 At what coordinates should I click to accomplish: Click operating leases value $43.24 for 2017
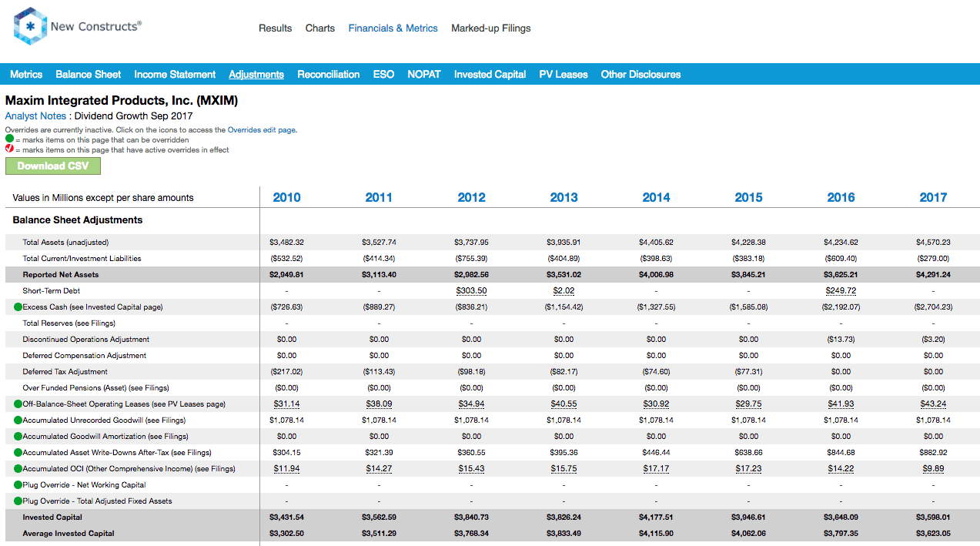tap(933, 404)
